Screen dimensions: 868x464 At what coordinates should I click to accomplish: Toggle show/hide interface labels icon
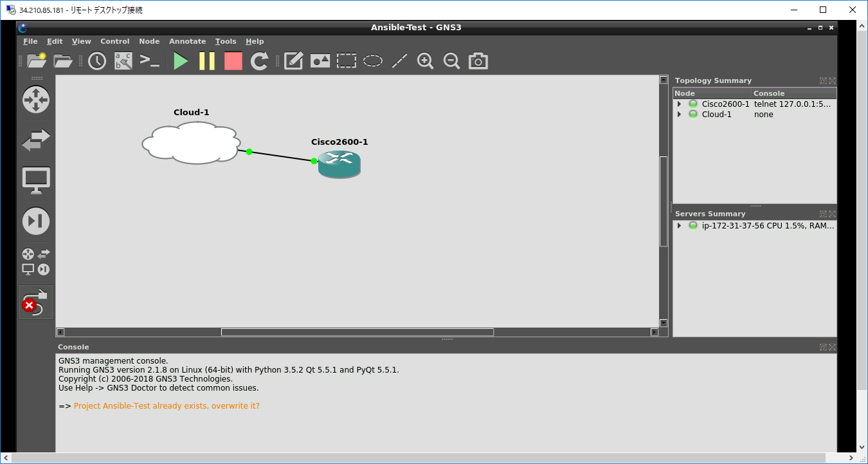tap(123, 61)
